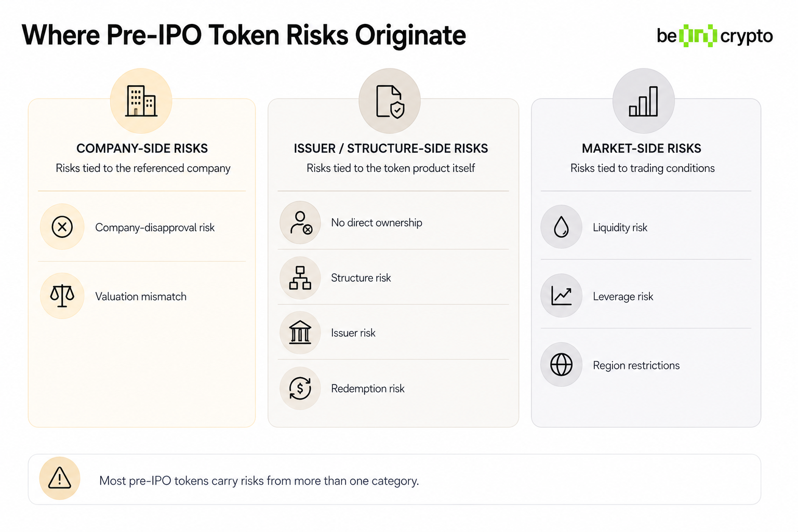Click the hierarchy structure risk icon
The height and width of the screenshot is (532, 798).
tap(300, 278)
